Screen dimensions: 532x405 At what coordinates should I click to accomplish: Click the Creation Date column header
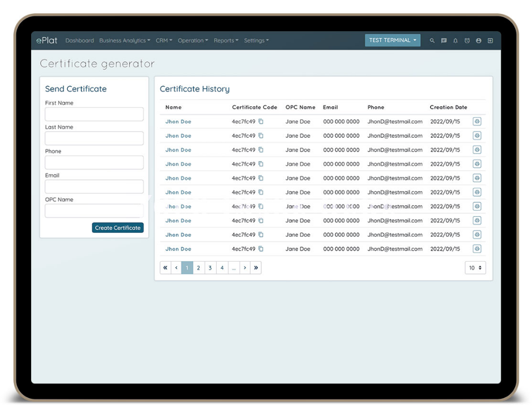click(448, 107)
